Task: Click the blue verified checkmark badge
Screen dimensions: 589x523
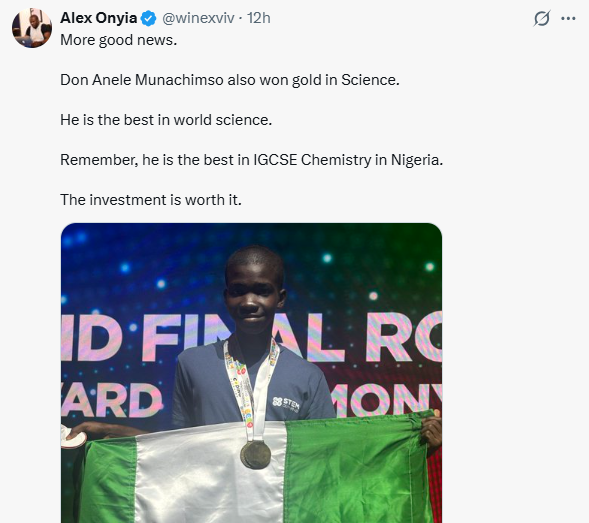Action: click(x=148, y=18)
